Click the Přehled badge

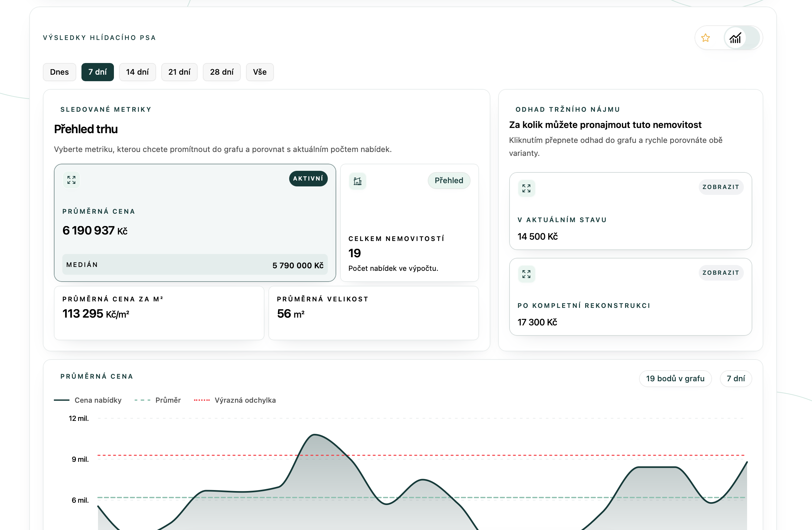tap(449, 180)
